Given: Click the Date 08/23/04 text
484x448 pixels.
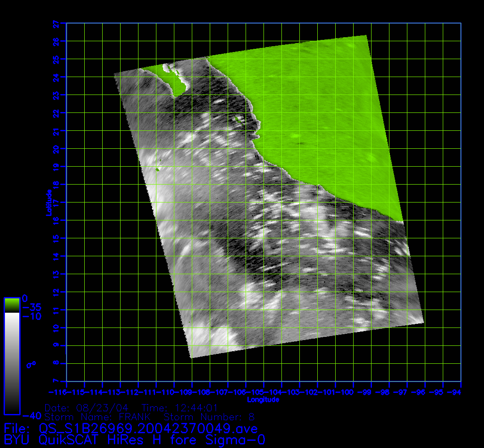Looking at the screenshot, I should (x=87, y=408).
